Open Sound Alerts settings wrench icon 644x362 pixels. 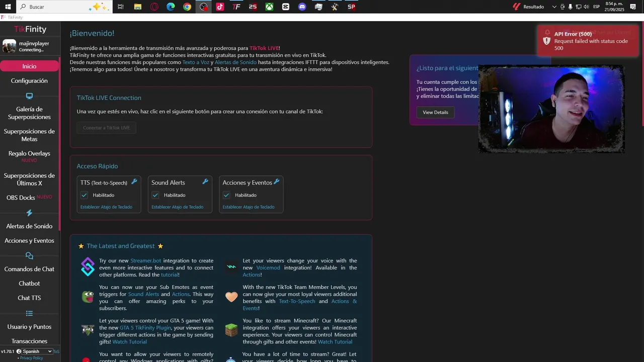click(x=205, y=182)
